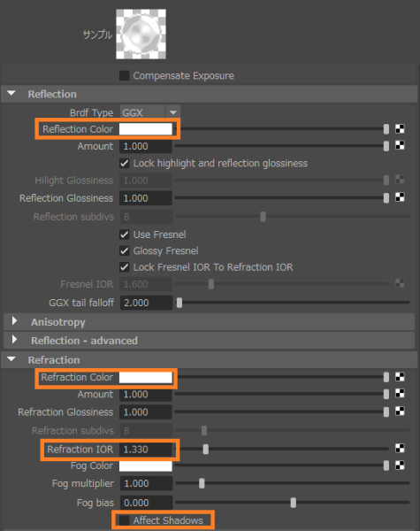Click the material sample preview thumbnail
Viewport: 420px width, 531px height.
pyautogui.click(x=141, y=35)
